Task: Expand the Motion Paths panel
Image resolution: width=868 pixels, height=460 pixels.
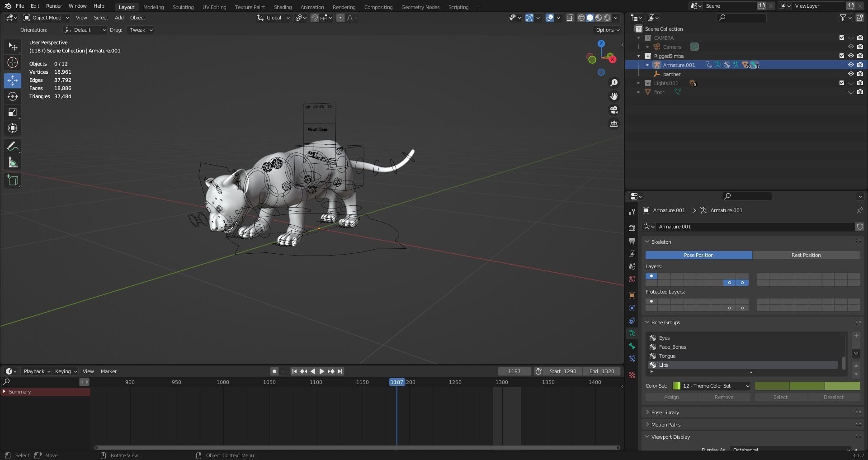Action: [x=665, y=425]
